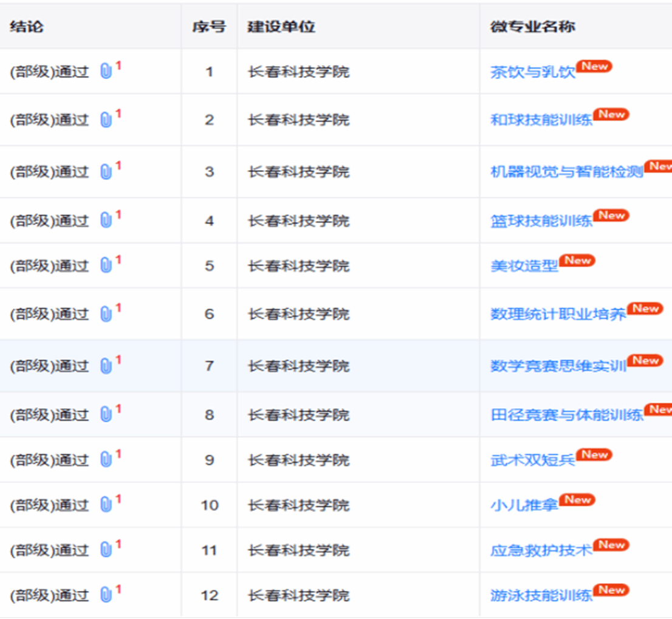The image size is (672, 619).
Task: Open attachment icon in row 6
Action: (x=106, y=314)
